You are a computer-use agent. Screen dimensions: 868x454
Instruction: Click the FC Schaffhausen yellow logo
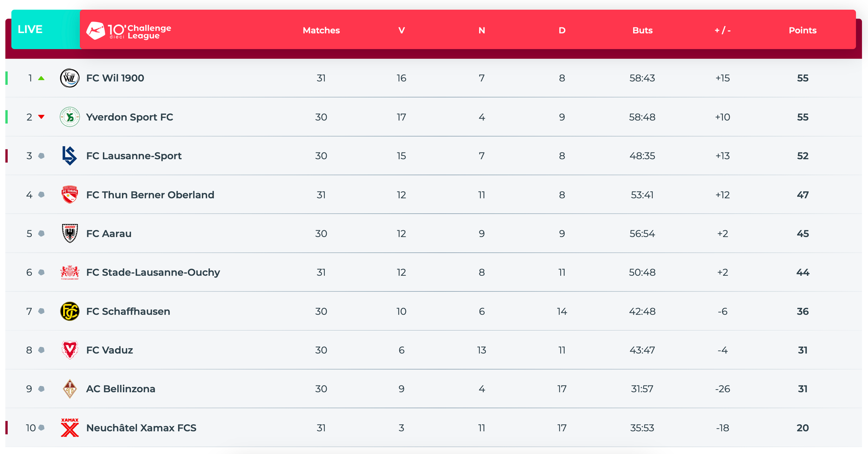click(x=70, y=311)
